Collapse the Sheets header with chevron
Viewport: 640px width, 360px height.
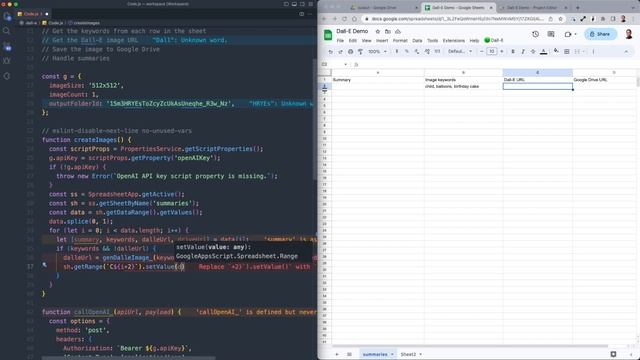click(626, 52)
